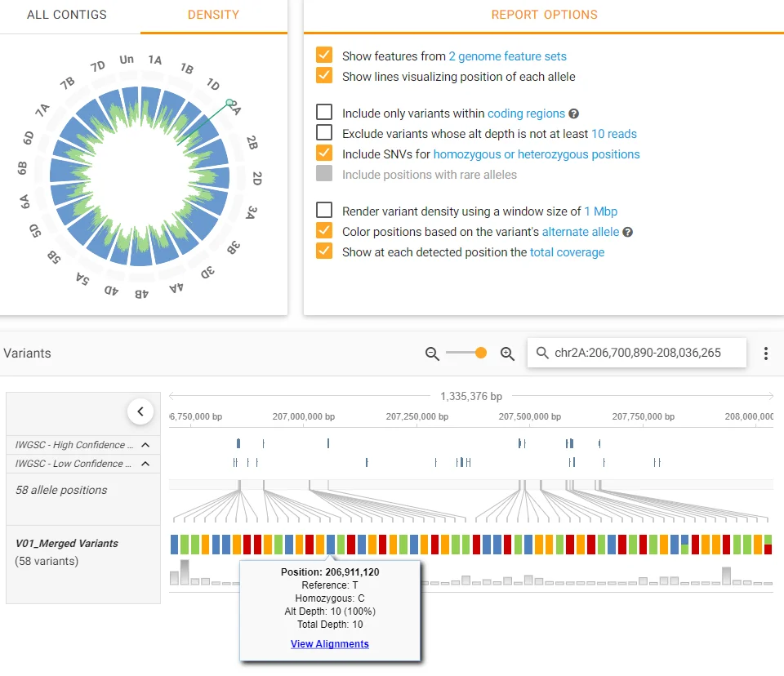
Task: Click the help icon beside coding regions
Action: (574, 114)
